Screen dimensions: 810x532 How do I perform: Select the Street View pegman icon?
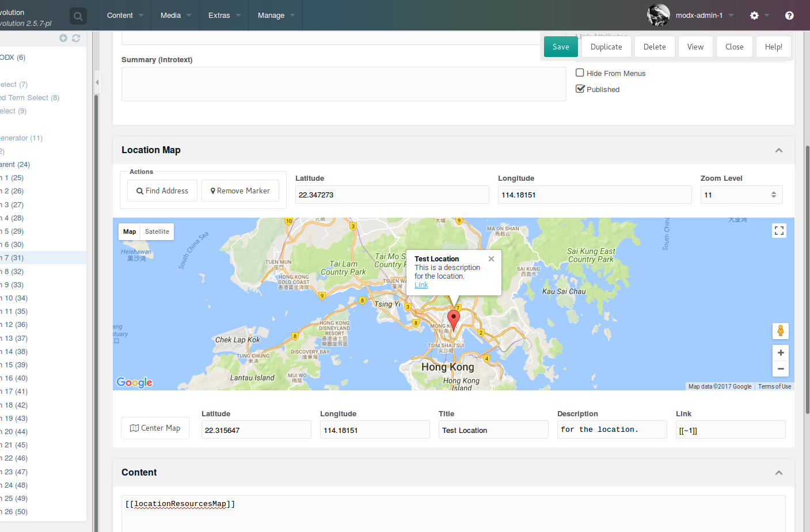coord(781,331)
